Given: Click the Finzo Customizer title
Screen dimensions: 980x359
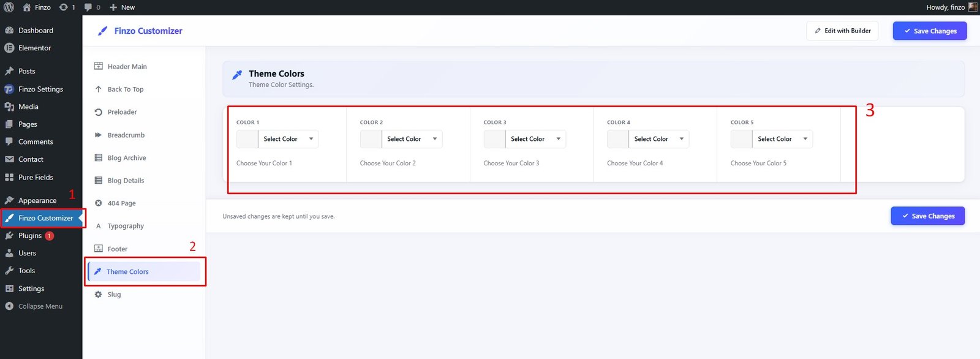Looking at the screenshot, I should click(x=148, y=31).
